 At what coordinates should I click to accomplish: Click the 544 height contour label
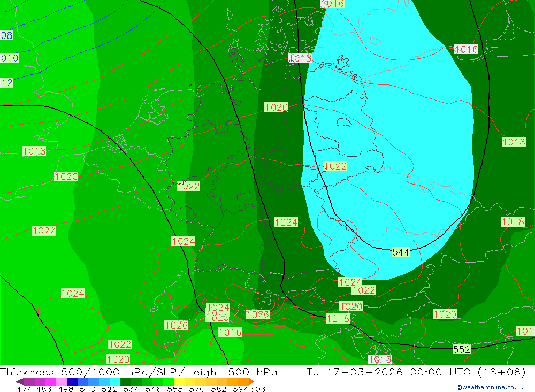[401, 252]
